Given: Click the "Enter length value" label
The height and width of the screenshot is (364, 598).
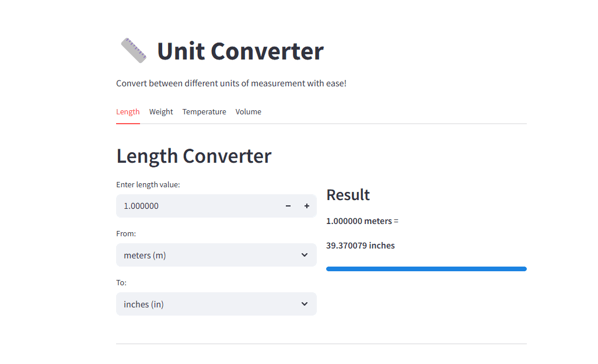Looking at the screenshot, I should coord(147,184).
